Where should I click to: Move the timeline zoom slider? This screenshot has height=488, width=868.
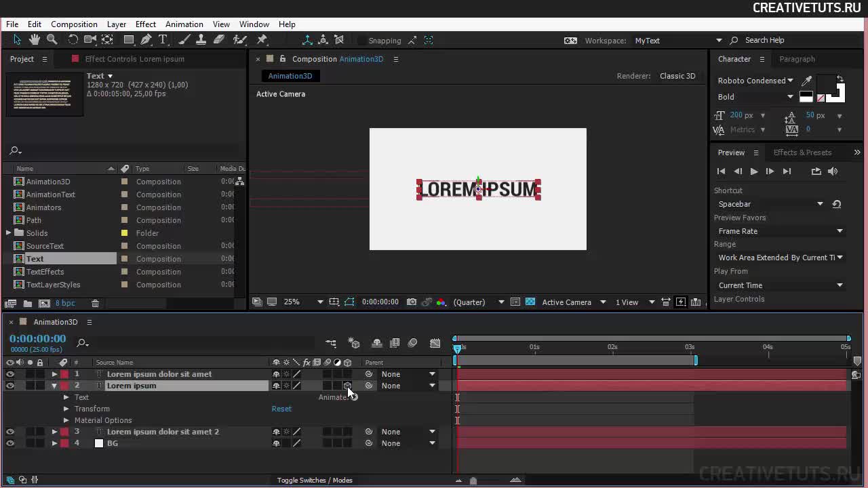click(473, 481)
